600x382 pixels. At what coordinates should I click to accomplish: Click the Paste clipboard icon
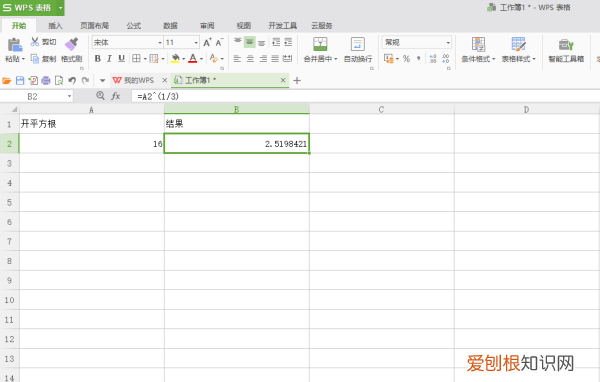(15, 45)
